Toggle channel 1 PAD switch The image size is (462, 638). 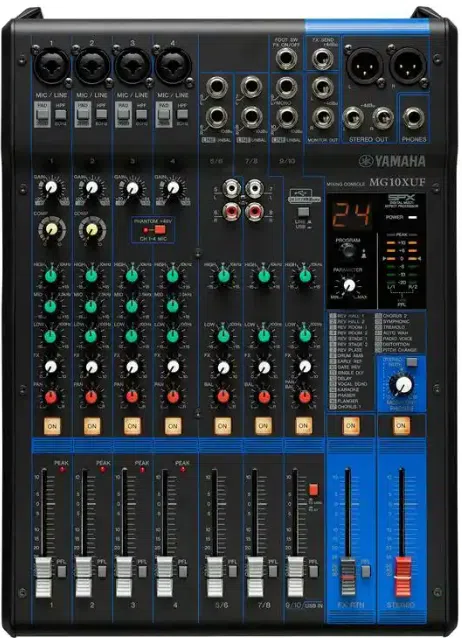click(x=42, y=114)
